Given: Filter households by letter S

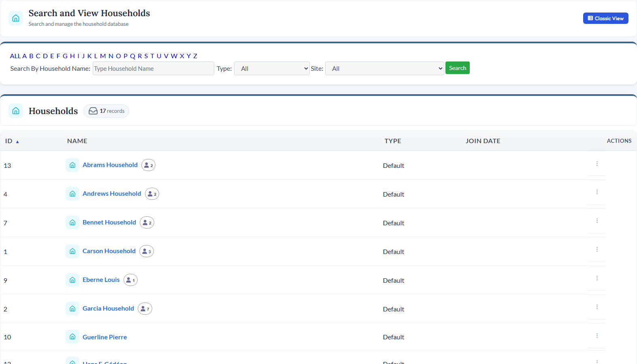Looking at the screenshot, I should [x=146, y=56].
